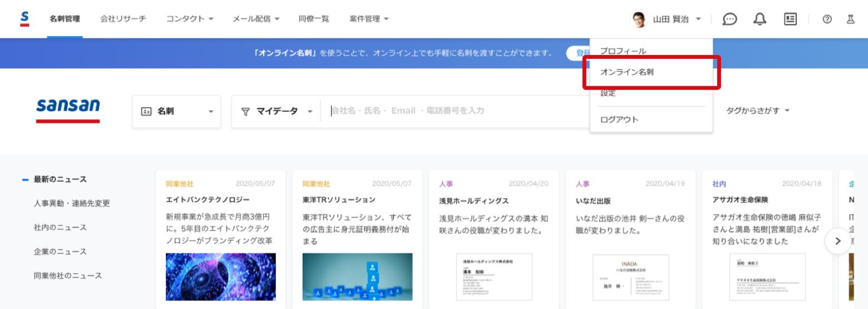This screenshot has height=309, width=868.
Task: Click the large sansan logo
Action: tap(68, 109)
